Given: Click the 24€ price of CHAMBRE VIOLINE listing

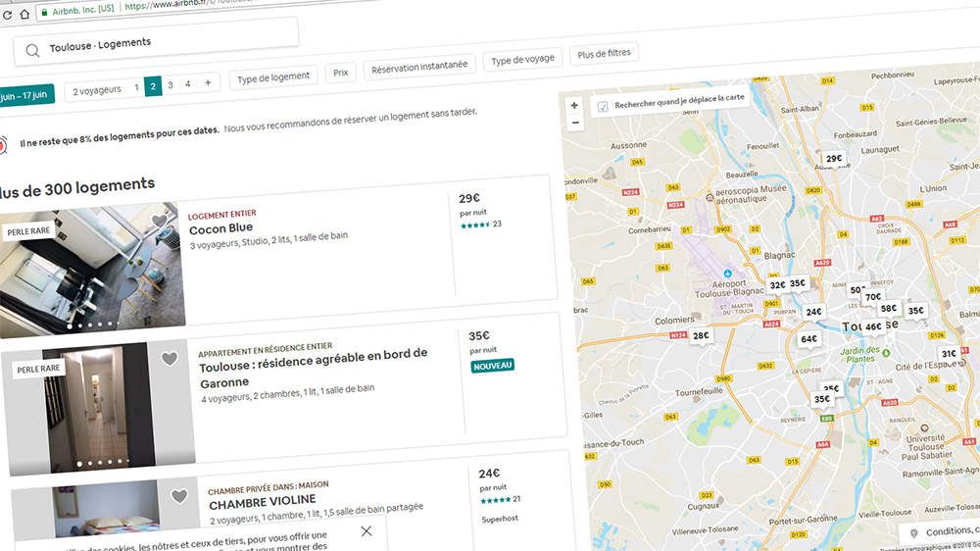Looking at the screenshot, I should tap(489, 474).
